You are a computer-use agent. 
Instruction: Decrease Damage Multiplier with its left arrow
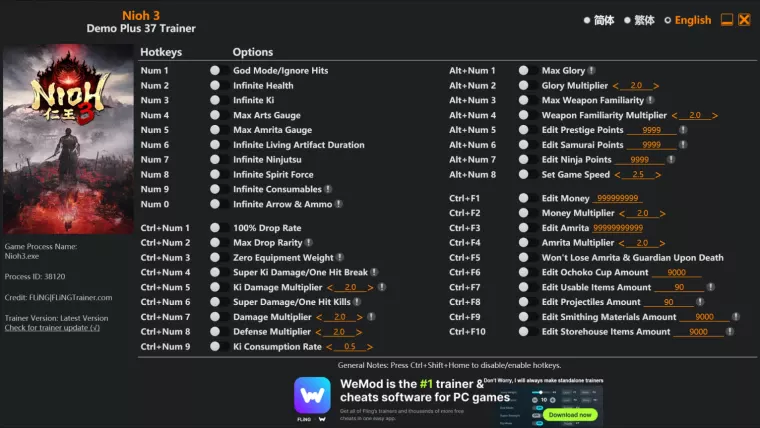(x=319, y=317)
